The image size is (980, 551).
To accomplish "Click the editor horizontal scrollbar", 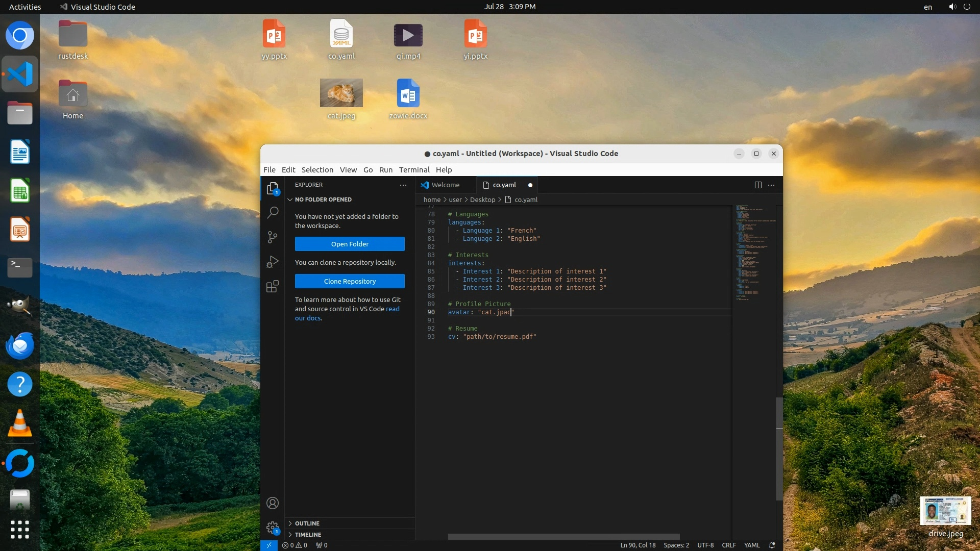I will (563, 537).
